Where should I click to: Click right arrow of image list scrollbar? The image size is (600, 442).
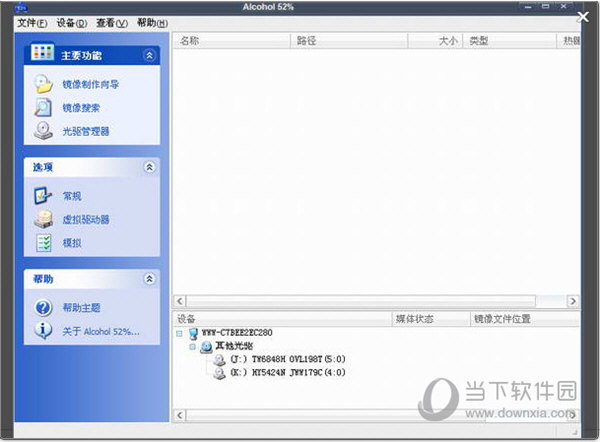pyautogui.click(x=572, y=301)
